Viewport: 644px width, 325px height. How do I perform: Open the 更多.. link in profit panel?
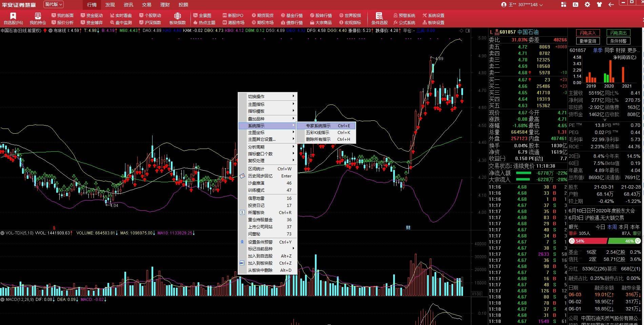(634, 50)
